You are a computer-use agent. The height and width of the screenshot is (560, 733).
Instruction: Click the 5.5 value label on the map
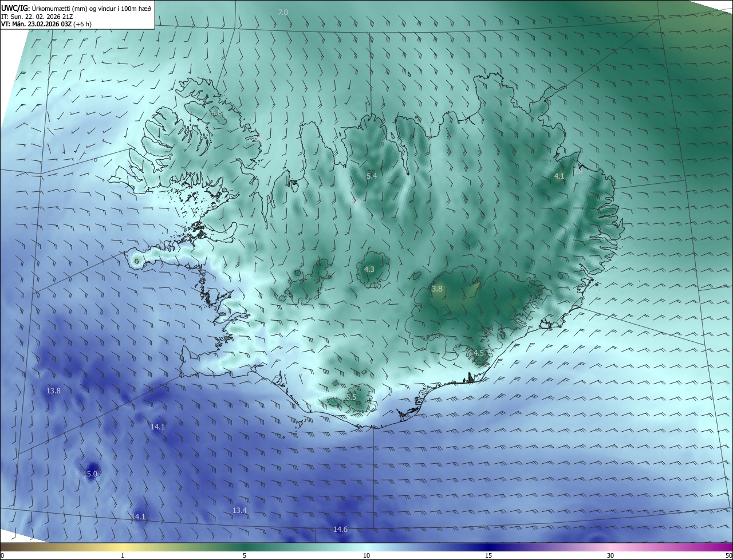click(351, 397)
